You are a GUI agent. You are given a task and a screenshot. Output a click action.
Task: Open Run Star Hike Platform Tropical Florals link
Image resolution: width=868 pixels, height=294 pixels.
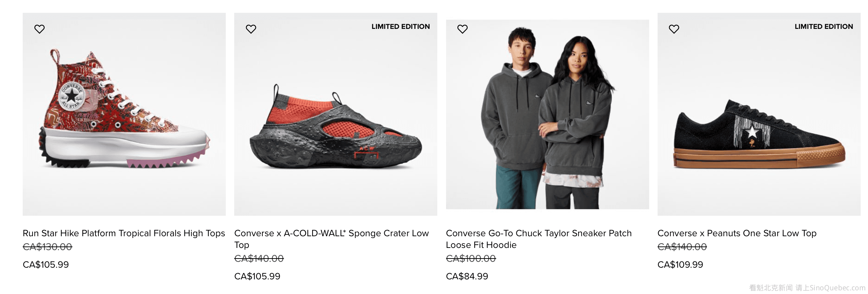[124, 233]
